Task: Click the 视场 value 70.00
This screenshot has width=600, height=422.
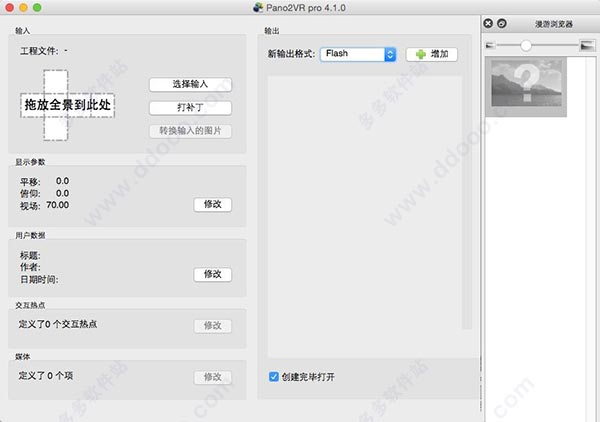Action: [x=58, y=205]
